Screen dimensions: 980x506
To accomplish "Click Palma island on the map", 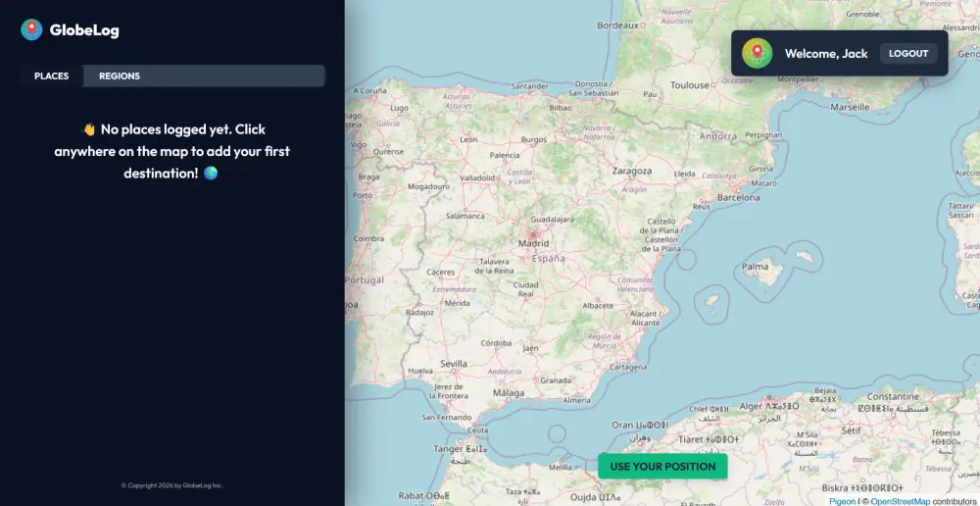I will (x=755, y=267).
